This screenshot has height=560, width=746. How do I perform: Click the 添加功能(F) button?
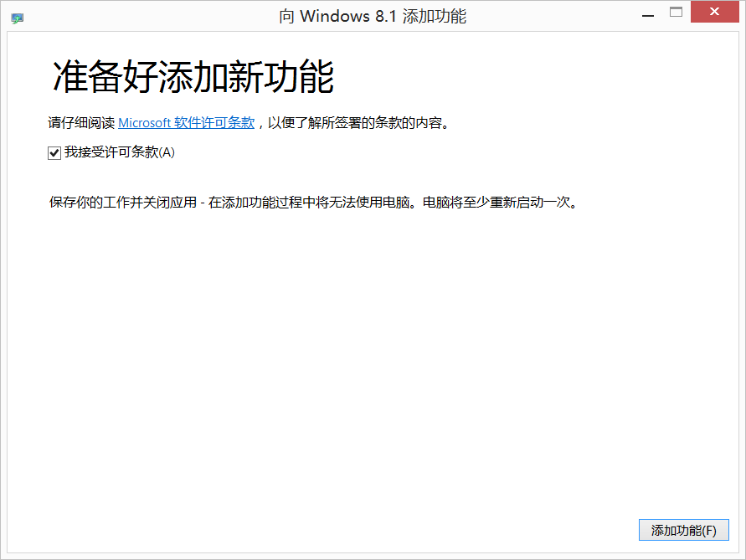pos(684,530)
